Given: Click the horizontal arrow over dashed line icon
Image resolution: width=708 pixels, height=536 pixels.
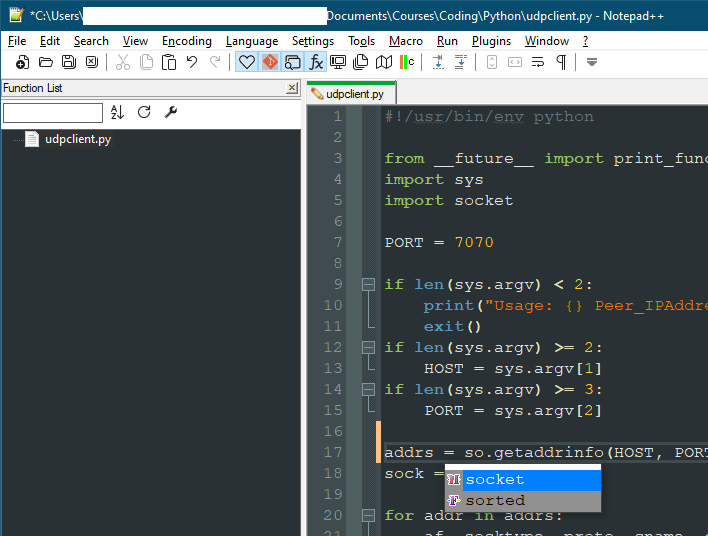Looking at the screenshot, I should (438, 62).
